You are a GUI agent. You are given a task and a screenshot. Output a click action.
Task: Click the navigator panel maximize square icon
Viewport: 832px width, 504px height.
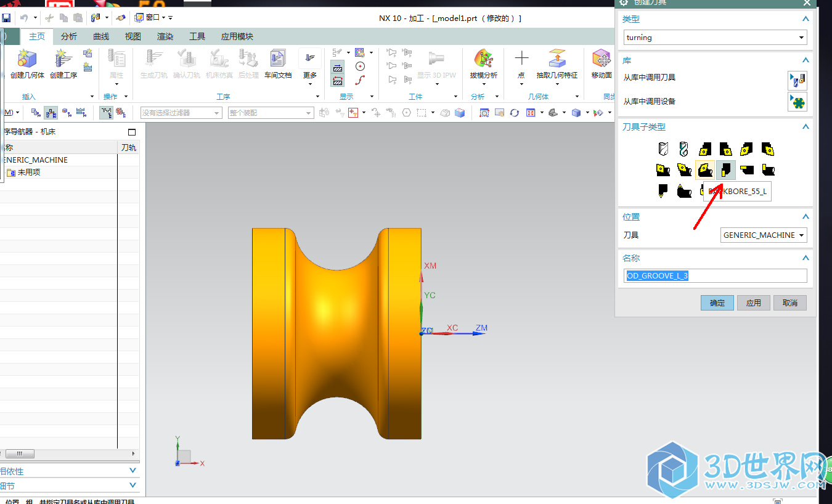coord(132,132)
